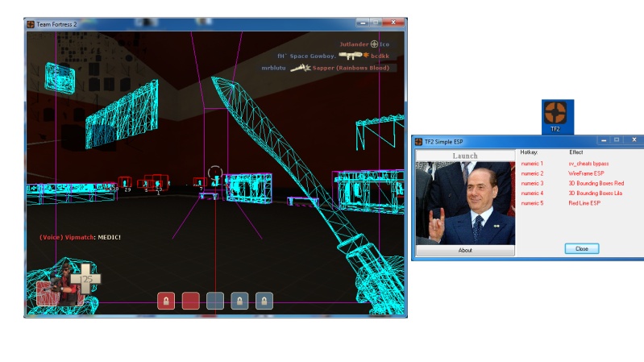This screenshot has height=362, width=644.
Task: Click the 3D Bounding Boxes Red label
Action: tap(596, 183)
